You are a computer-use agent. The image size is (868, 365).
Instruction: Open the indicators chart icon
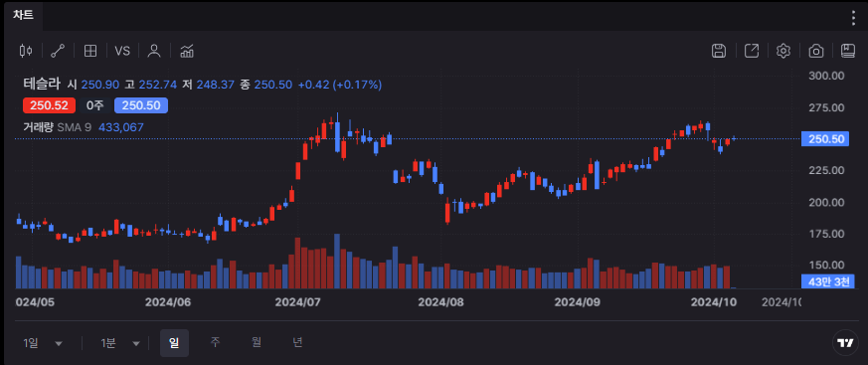pos(187,51)
